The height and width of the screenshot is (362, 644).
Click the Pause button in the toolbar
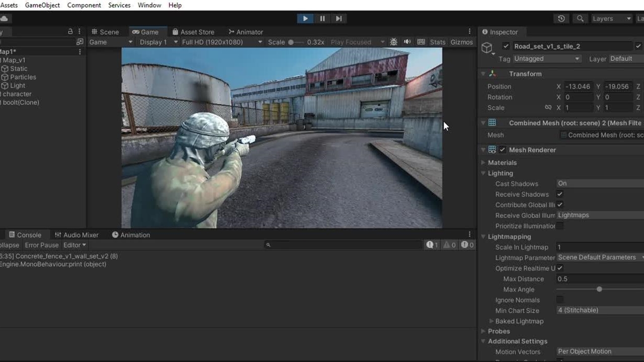pos(322,19)
